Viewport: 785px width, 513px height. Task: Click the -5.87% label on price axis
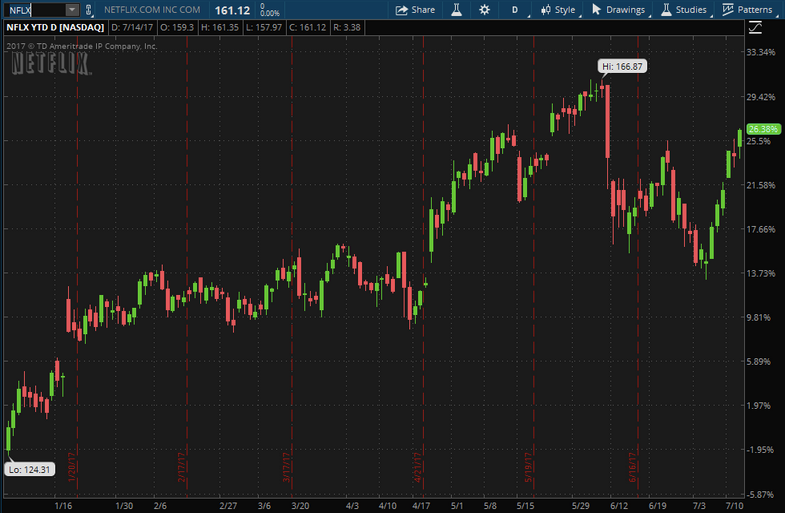[x=760, y=494]
